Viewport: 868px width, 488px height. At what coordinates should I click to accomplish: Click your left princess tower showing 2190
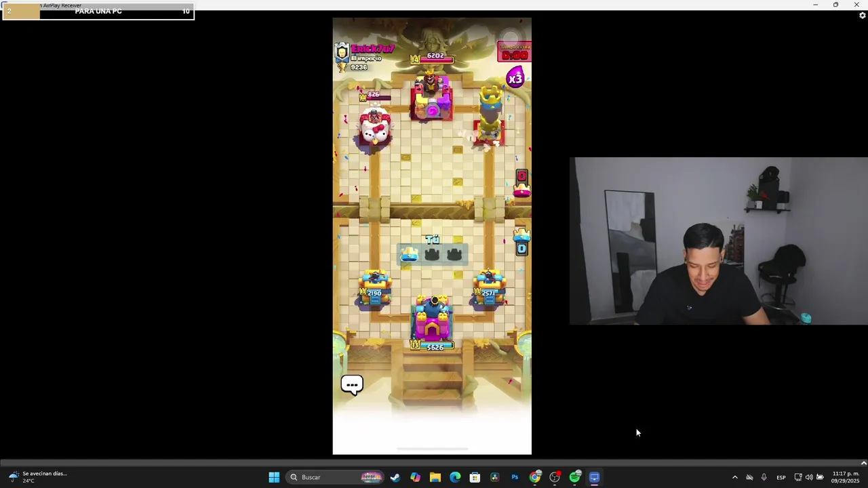click(x=374, y=289)
